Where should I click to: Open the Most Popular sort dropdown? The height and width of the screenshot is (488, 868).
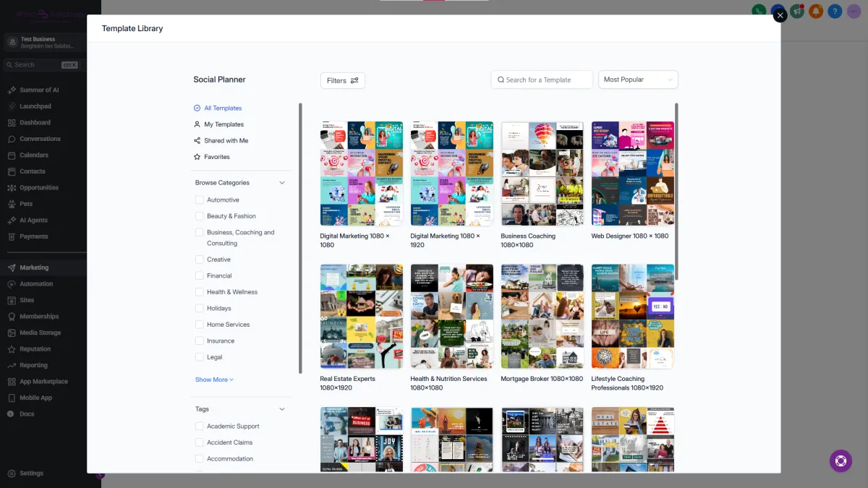coord(638,80)
